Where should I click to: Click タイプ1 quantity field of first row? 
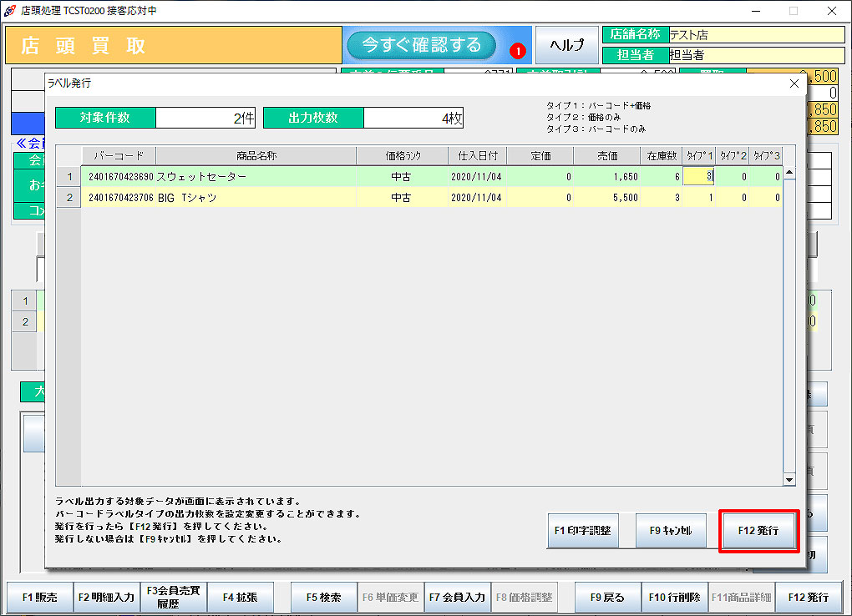(x=698, y=177)
